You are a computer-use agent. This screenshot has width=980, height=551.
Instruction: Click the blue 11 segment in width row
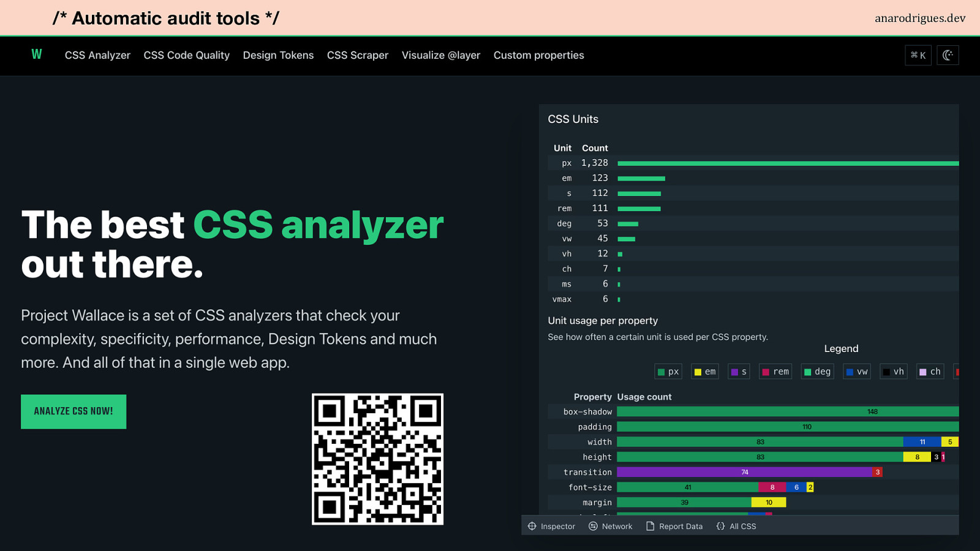(922, 442)
